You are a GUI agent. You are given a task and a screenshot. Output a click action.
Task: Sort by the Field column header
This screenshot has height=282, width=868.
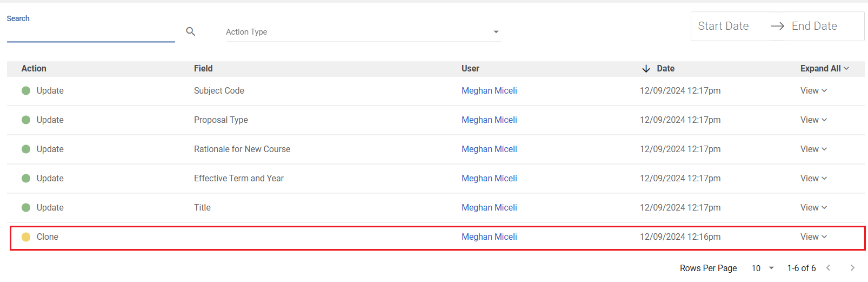point(203,69)
